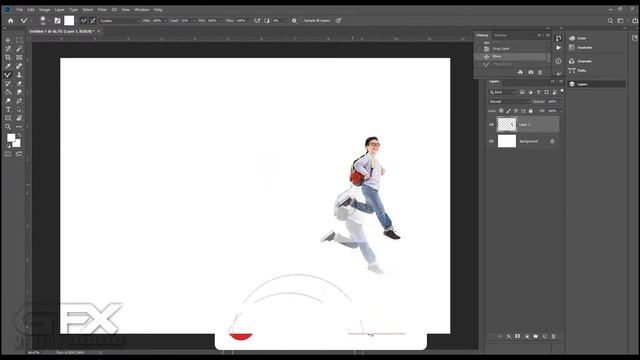Select the Magic Wand tool
Screen dimensions: 640x360
coord(19,49)
